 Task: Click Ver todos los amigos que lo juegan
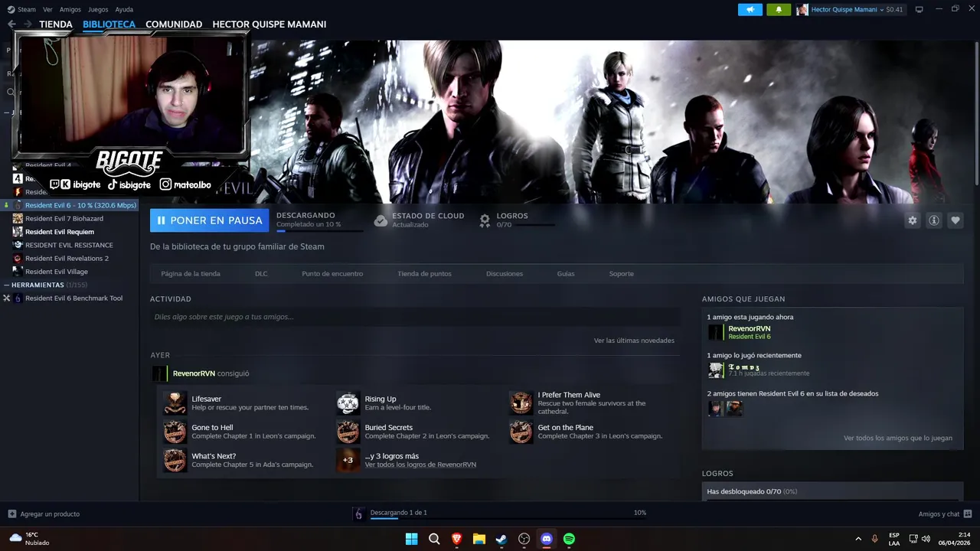click(x=898, y=439)
